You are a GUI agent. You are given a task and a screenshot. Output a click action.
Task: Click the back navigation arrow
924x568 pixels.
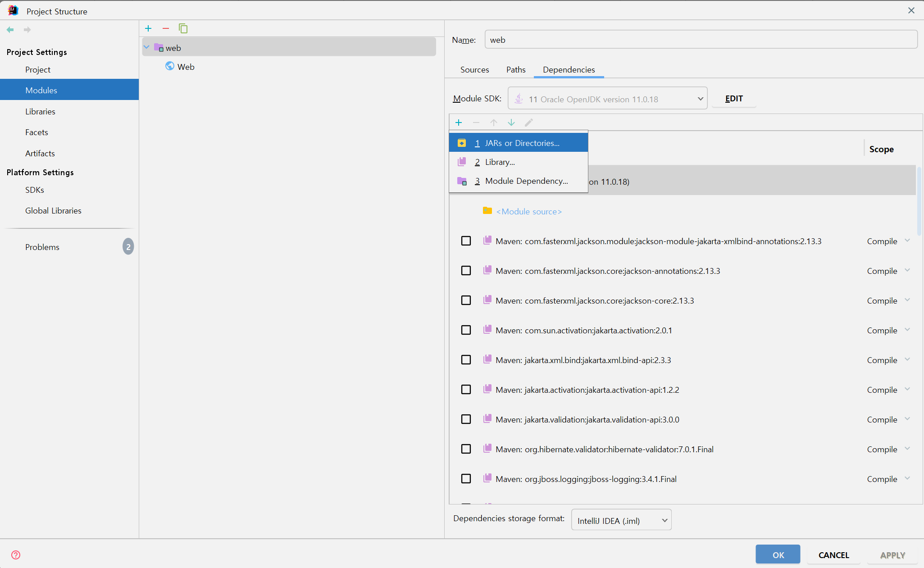pos(10,30)
